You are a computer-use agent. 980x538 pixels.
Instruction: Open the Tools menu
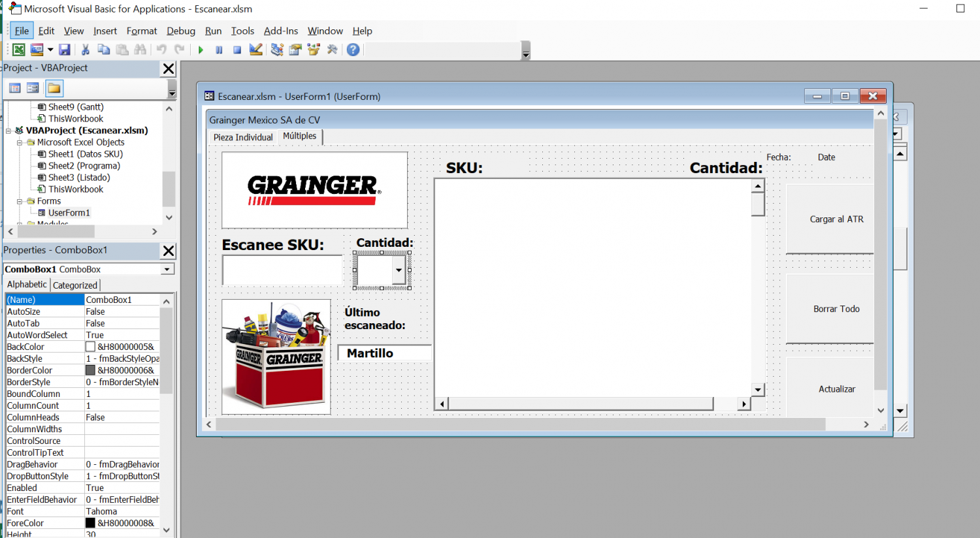(x=242, y=31)
